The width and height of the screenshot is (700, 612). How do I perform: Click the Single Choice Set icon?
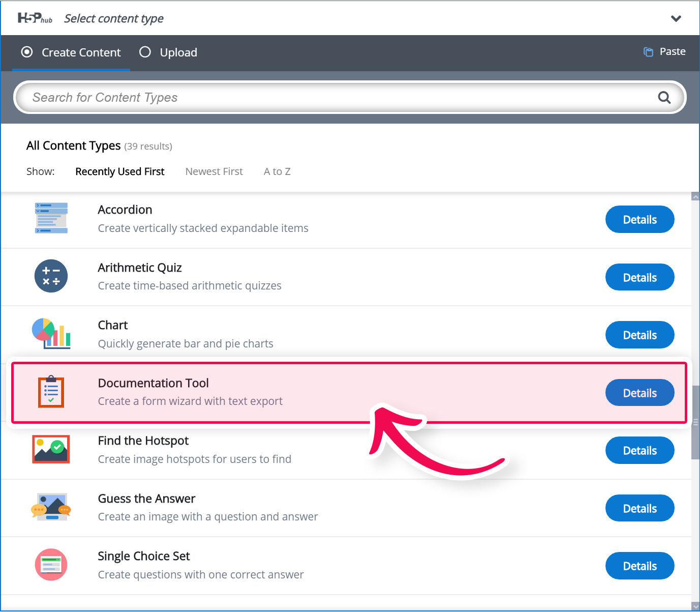pyautogui.click(x=51, y=565)
